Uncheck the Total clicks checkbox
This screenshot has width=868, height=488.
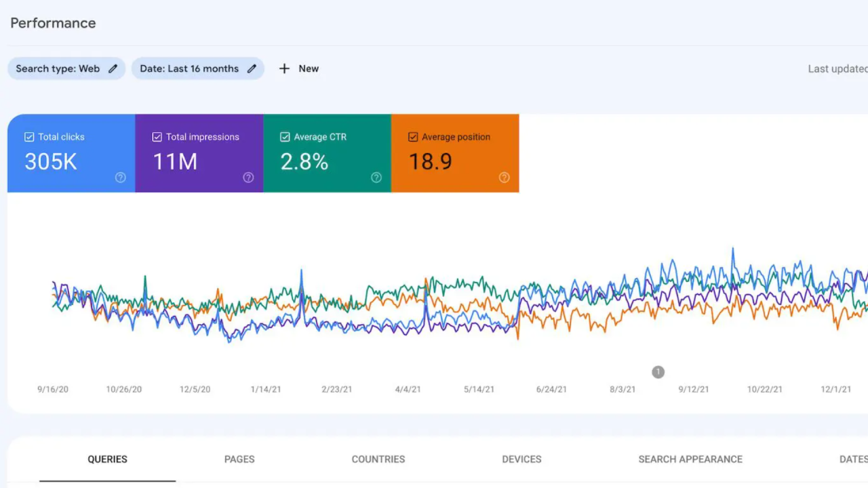tap(29, 137)
